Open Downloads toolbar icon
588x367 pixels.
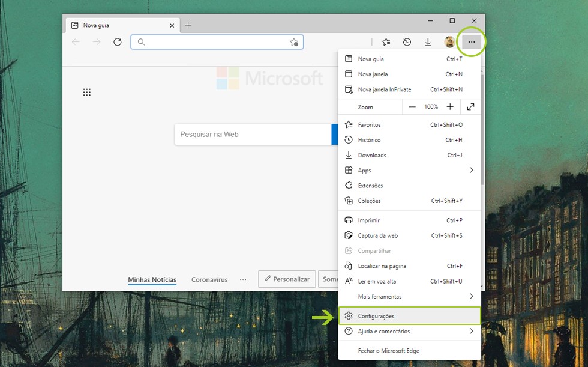pos(428,42)
